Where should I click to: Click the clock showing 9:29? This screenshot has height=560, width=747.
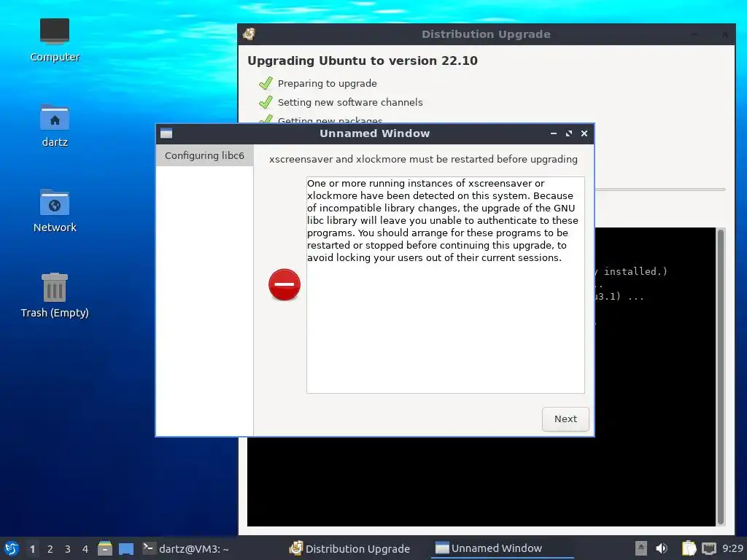click(732, 548)
